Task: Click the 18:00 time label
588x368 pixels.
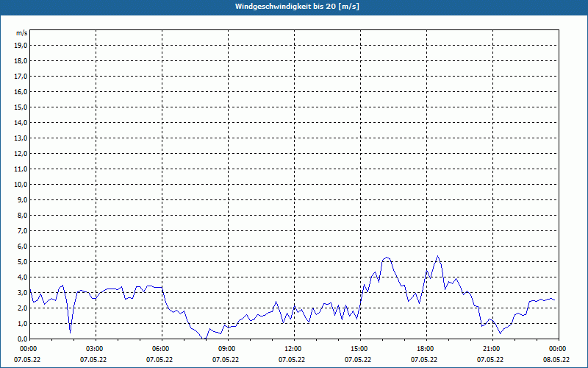Action: point(426,348)
